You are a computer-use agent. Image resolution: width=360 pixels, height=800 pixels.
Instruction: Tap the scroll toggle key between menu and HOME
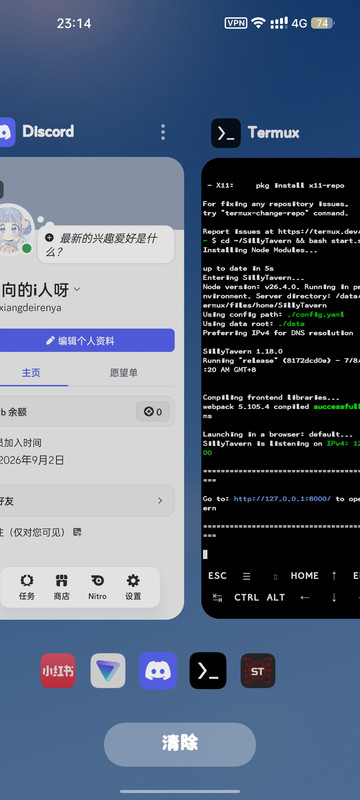(275, 577)
